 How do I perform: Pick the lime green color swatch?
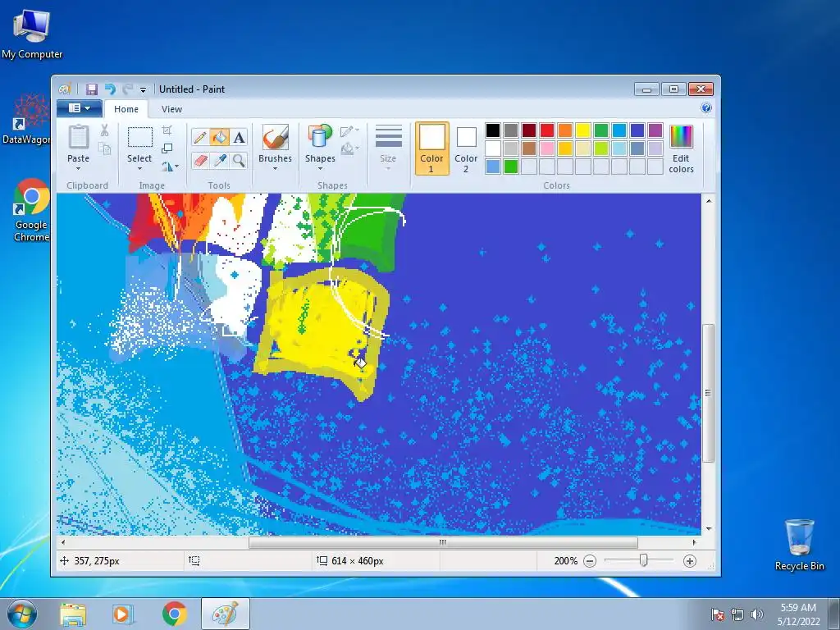(x=600, y=148)
